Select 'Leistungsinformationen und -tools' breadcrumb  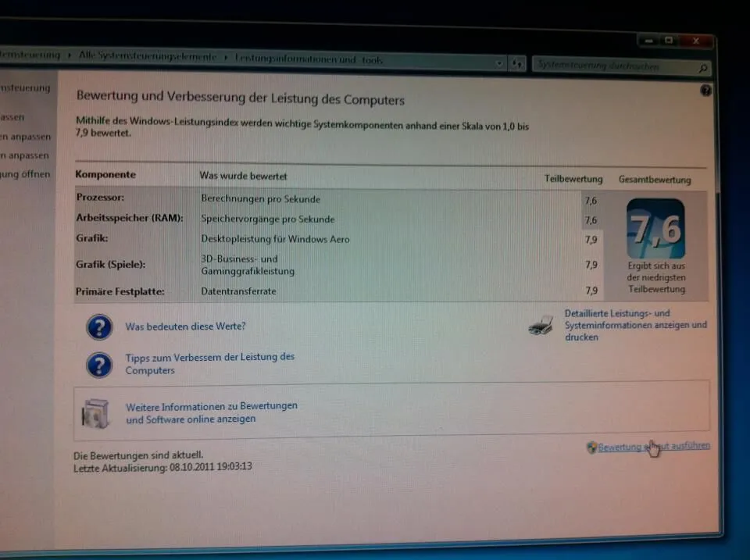(x=309, y=59)
